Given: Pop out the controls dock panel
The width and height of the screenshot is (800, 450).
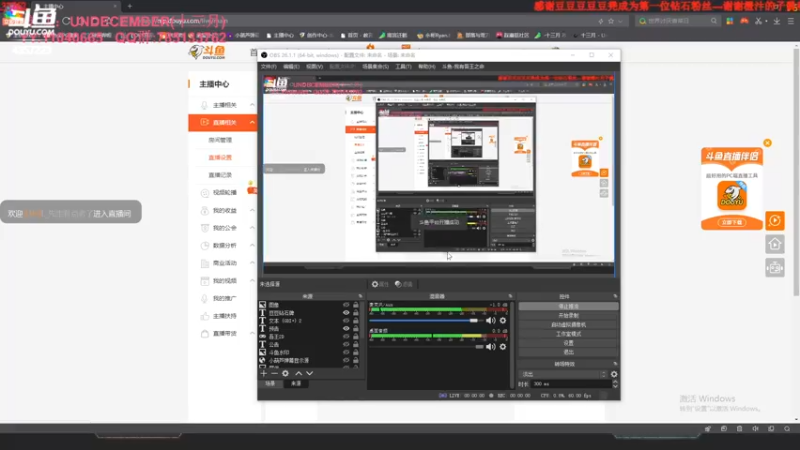Looking at the screenshot, I should pyautogui.click(x=615, y=296).
